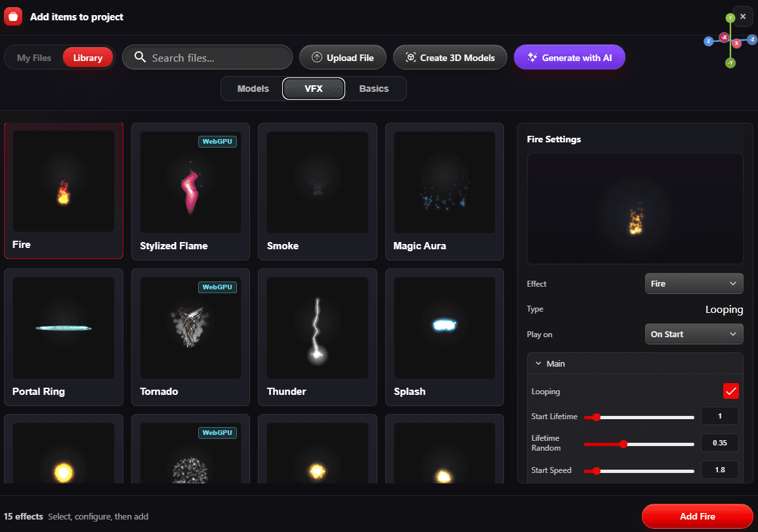Click the Lifetime Random value 0.35
Screen dimensions: 758x532
pyautogui.click(x=719, y=443)
